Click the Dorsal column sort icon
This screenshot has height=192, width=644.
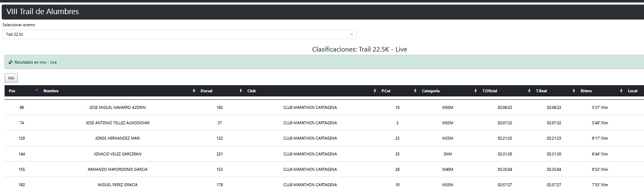pyautogui.click(x=241, y=91)
